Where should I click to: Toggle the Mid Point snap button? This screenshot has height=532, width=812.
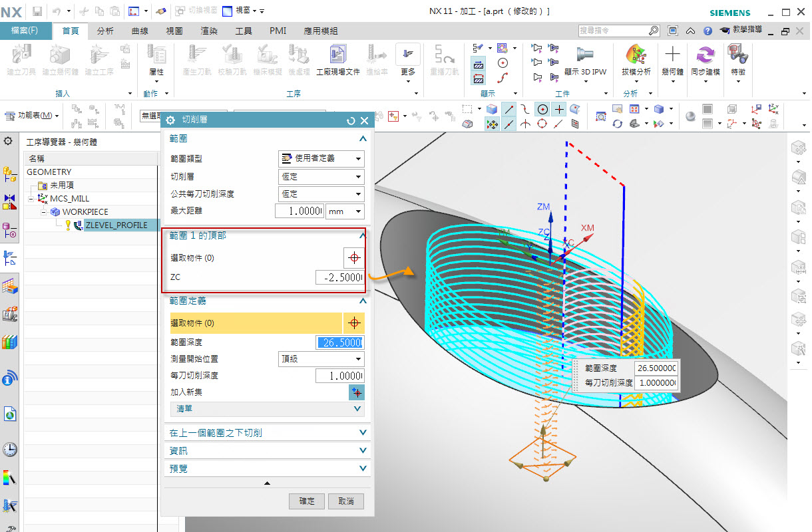(x=509, y=124)
